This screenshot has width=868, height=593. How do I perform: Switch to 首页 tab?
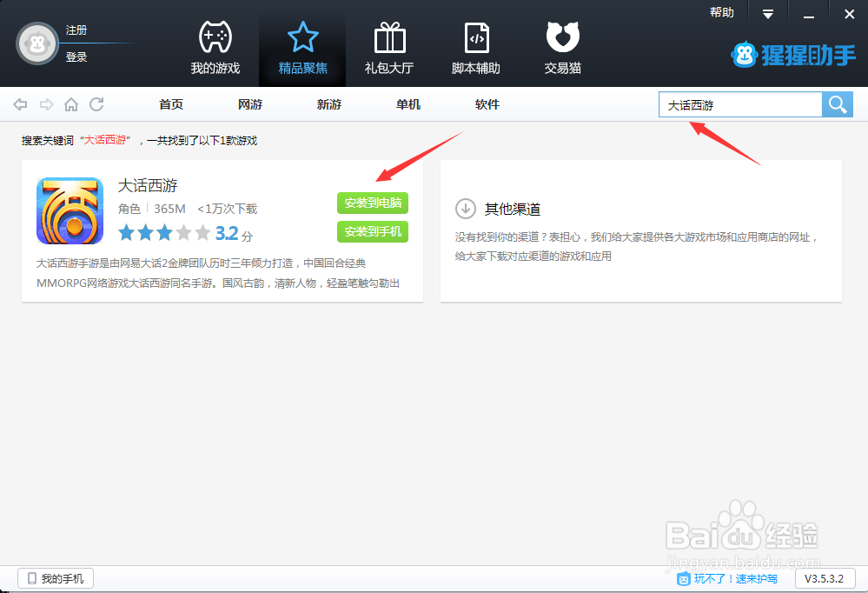click(x=171, y=104)
